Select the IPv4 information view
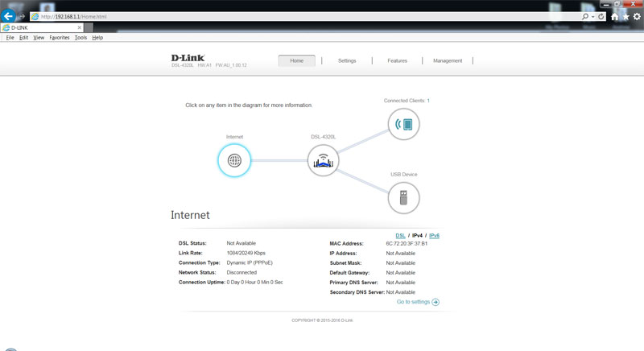The image size is (644, 351). click(x=417, y=236)
